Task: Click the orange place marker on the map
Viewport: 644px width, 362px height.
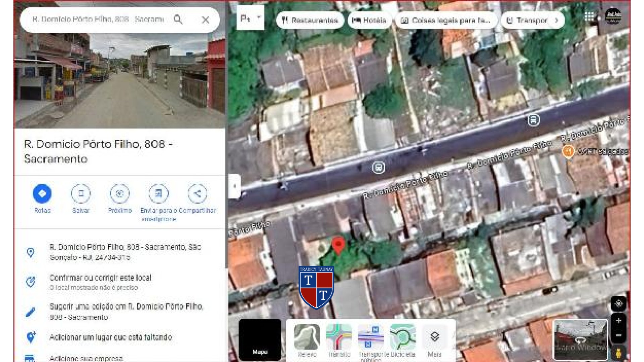Action: (x=568, y=151)
